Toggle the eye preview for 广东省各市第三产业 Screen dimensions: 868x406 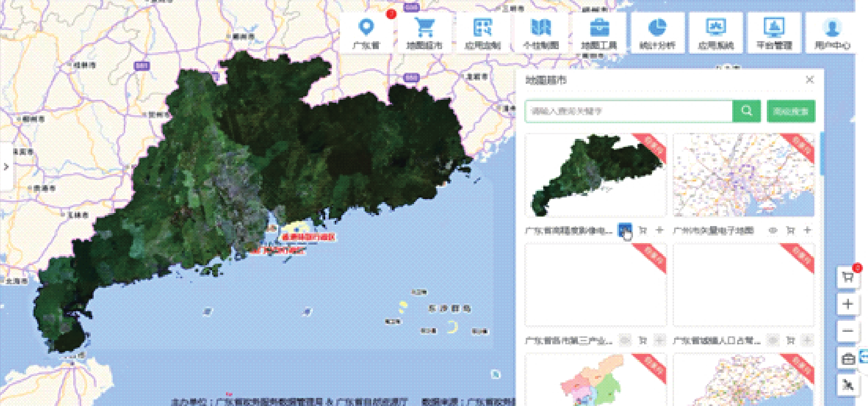pyautogui.click(x=624, y=340)
